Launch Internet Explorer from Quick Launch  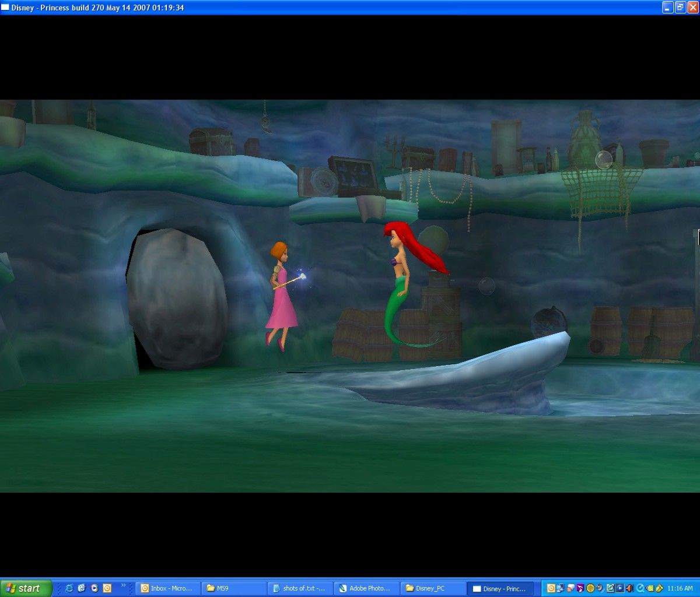69,588
